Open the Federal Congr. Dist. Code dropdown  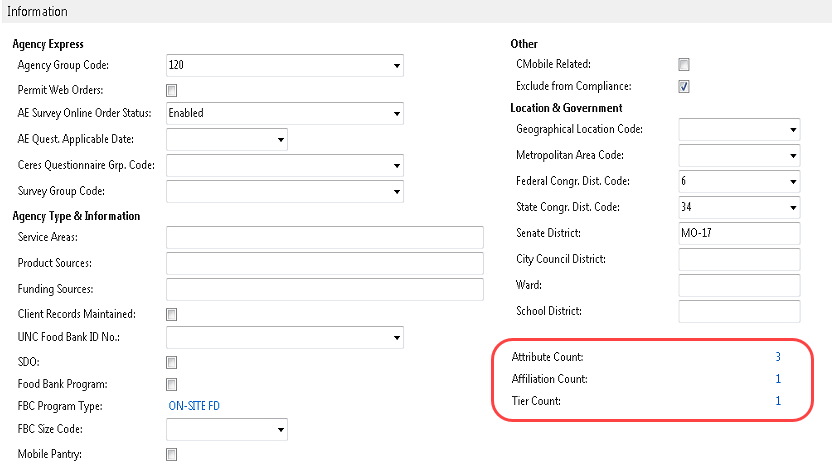(793, 182)
